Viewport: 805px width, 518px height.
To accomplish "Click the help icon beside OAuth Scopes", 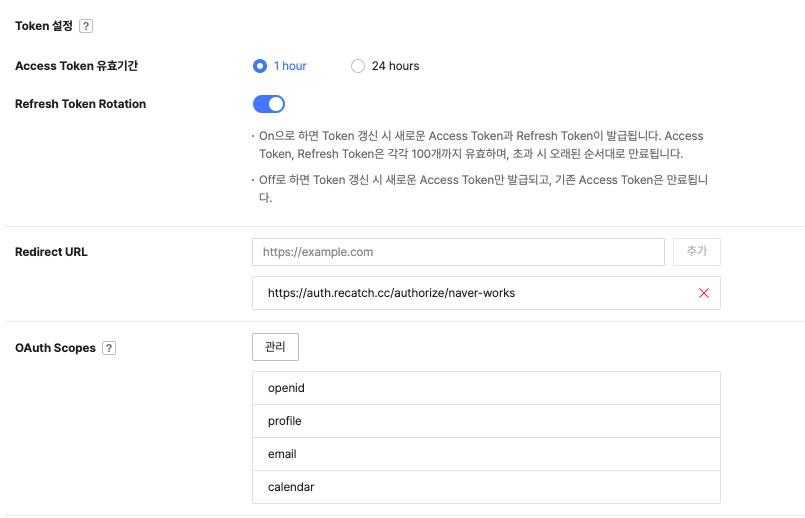I will [x=109, y=348].
